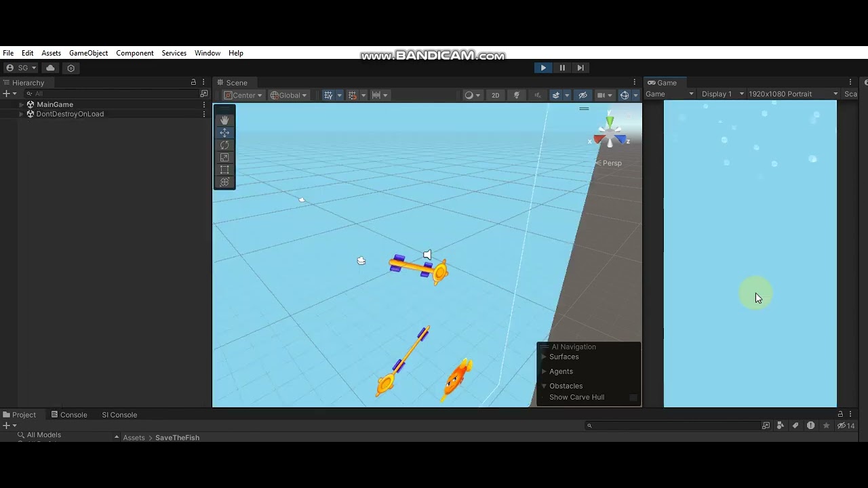Toggle grid snapping in Scene toolbar
Screen dimensions: 868x488
point(352,95)
